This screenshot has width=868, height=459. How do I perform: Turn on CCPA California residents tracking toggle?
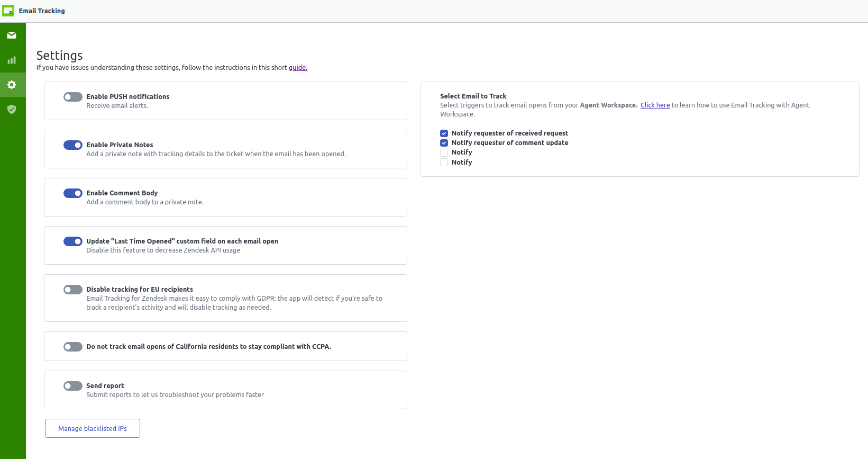(73, 347)
